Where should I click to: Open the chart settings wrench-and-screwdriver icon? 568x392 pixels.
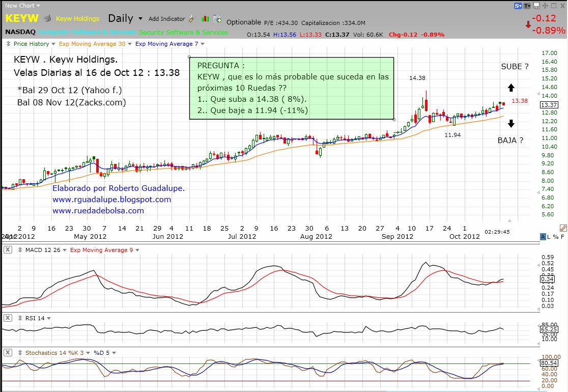click(x=193, y=18)
